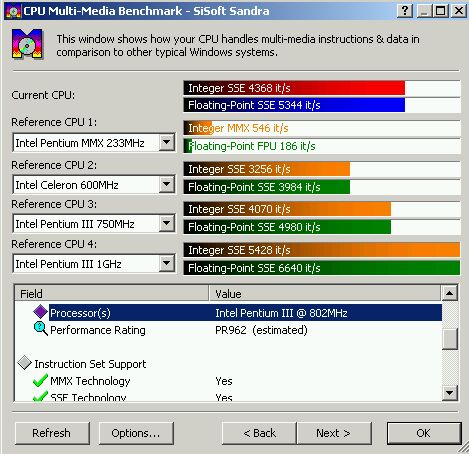This screenshot has width=469, height=454.
Task: Click the Reference CPU 4 label
Action: (x=54, y=244)
